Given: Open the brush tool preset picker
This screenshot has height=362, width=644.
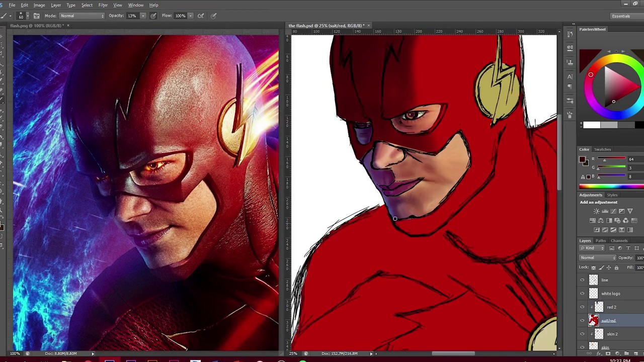Looking at the screenshot, I should 6,16.
